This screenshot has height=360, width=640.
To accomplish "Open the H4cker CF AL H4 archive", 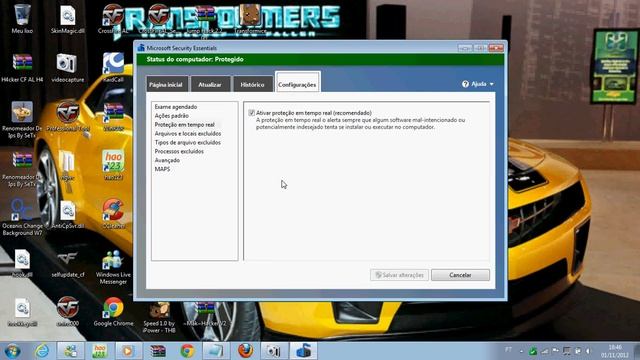I will pyautogui.click(x=22, y=67).
